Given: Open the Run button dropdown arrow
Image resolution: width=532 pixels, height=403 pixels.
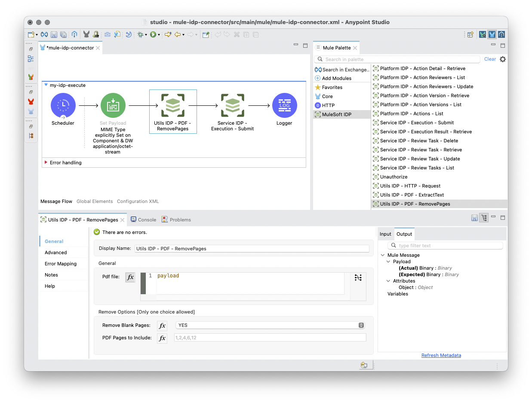Looking at the screenshot, I should point(159,35).
